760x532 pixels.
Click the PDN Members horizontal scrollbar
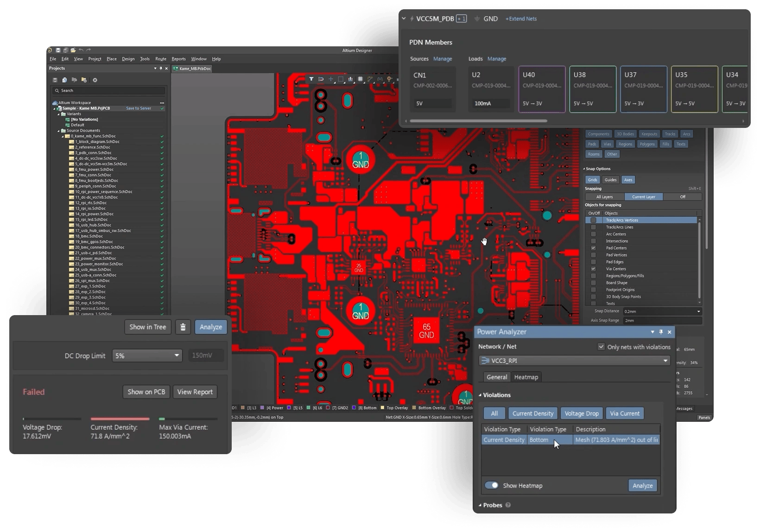tap(478, 121)
